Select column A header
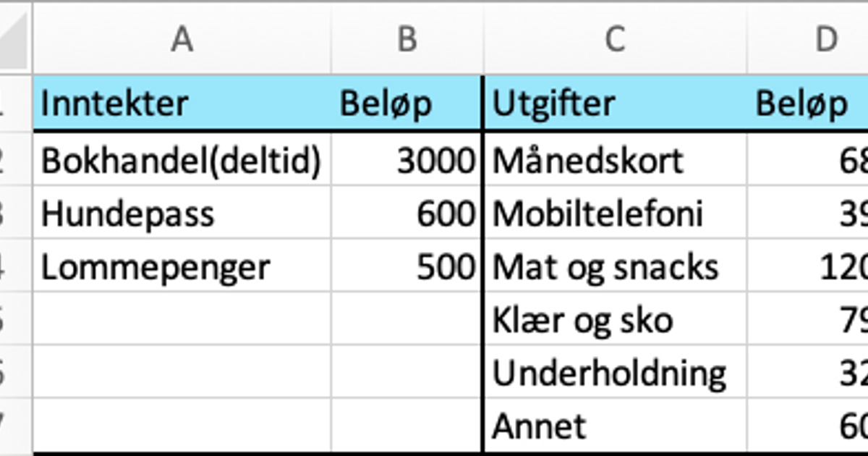Image resolution: width=868 pixels, height=456 pixels. click(x=182, y=40)
